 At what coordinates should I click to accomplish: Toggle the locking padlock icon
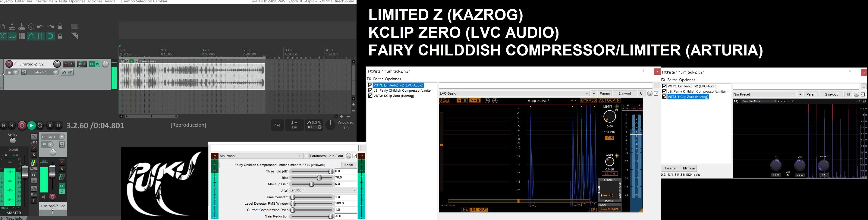[60, 36]
